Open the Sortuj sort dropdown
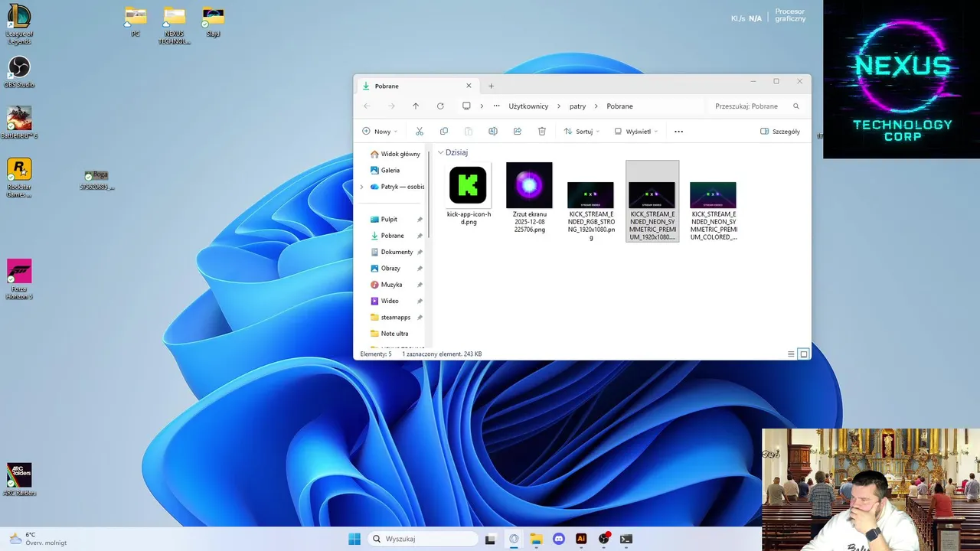980x551 pixels. tap(582, 132)
